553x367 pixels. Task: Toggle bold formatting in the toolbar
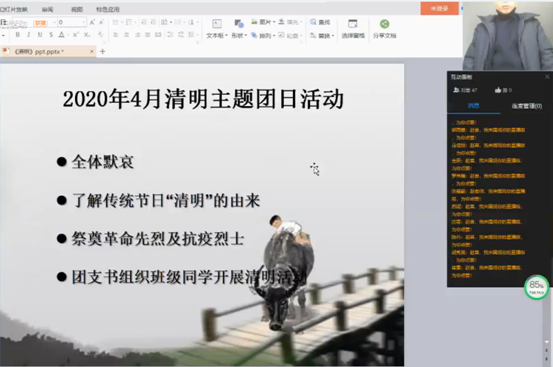[x=17, y=35]
